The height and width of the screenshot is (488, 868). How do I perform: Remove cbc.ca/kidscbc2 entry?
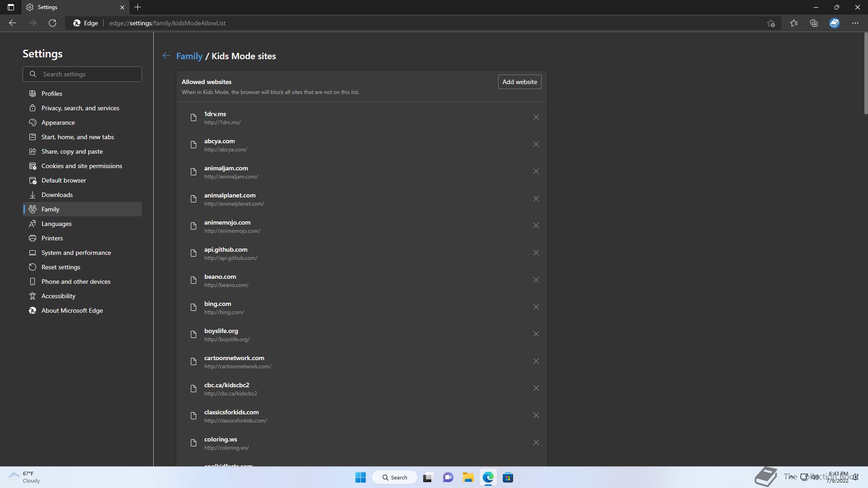[536, 389]
